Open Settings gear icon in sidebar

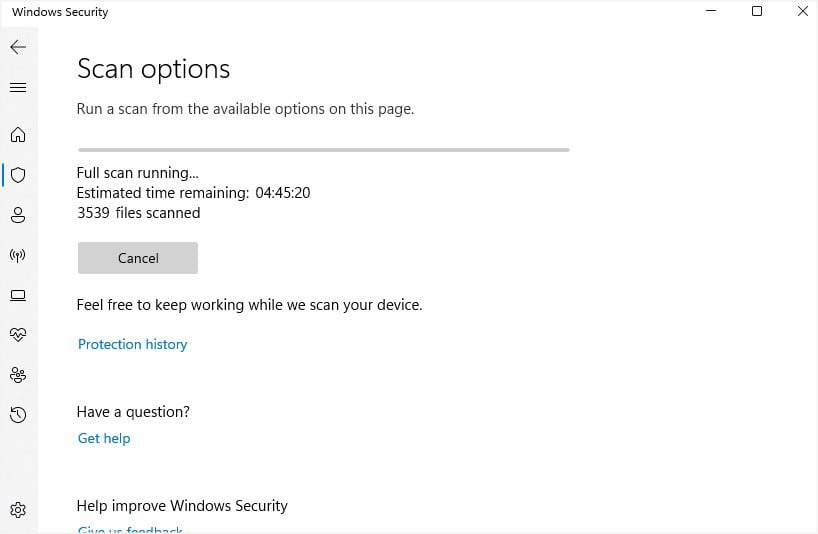tap(18, 509)
